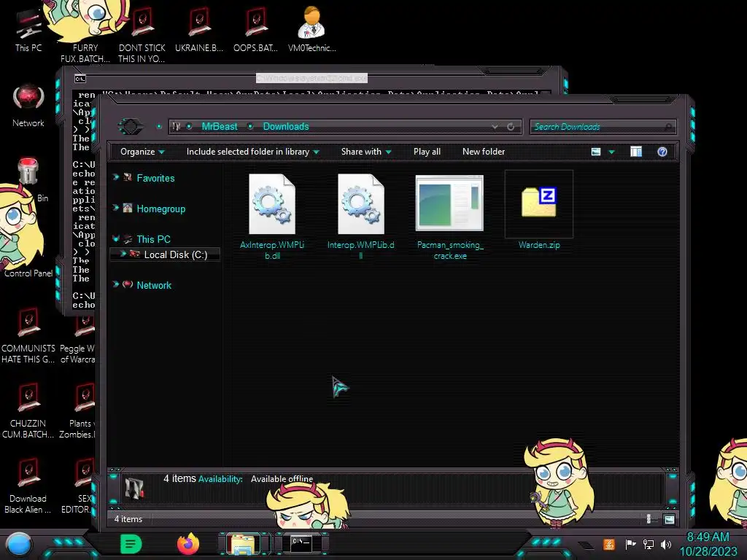Expand Network in navigation pane
Screen dimensions: 747x560
click(x=116, y=284)
